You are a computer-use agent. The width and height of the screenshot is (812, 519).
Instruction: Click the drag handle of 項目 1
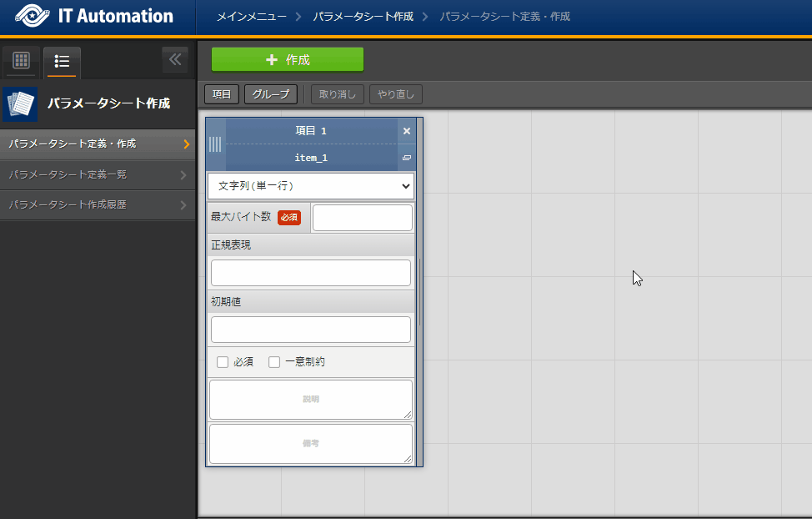click(216, 144)
